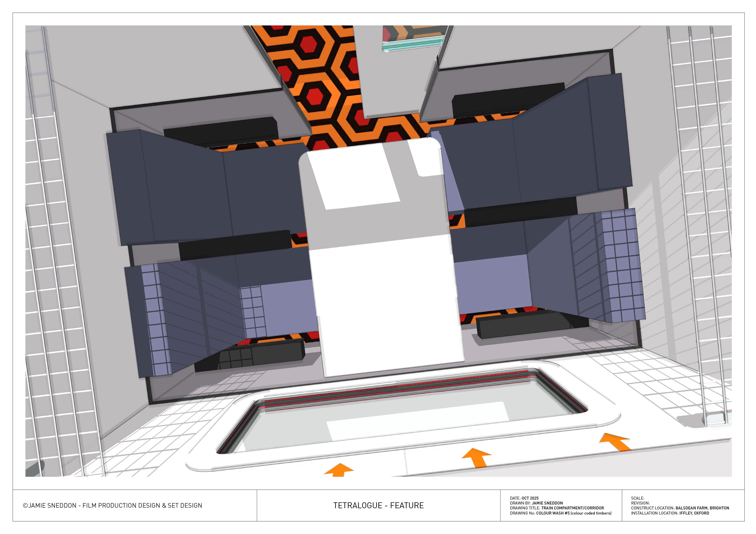Viewport: 756px width, 534px height.
Task: Click the REVISION: field label
Action: 640,503
